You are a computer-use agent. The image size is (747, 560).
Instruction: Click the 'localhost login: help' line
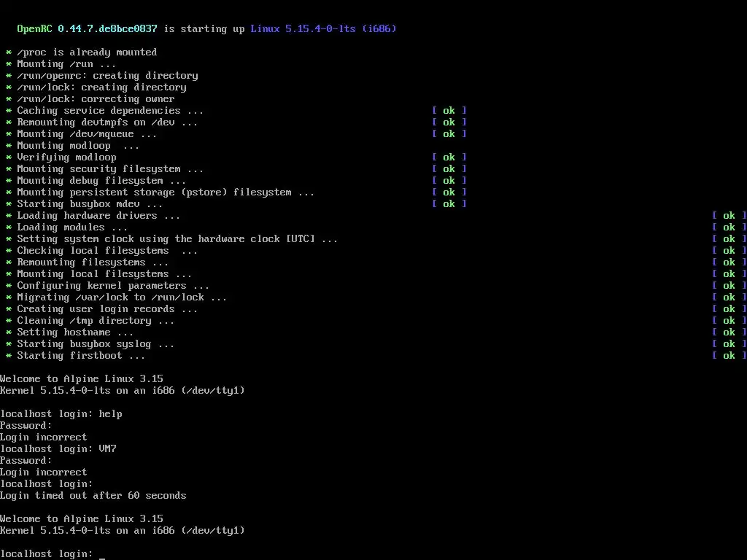[61, 414]
